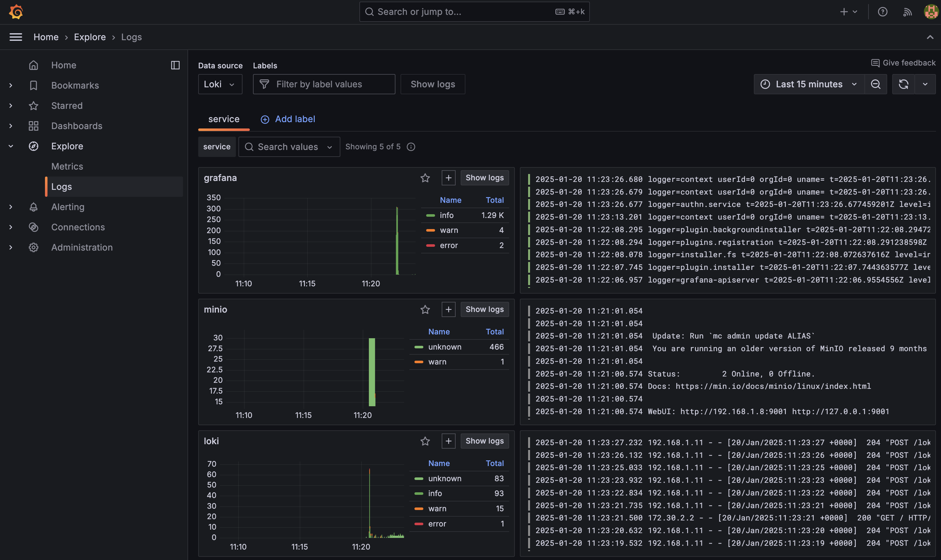Expand the Dashboards section in the sidebar
Screen dimensions: 941x560
[10, 126]
